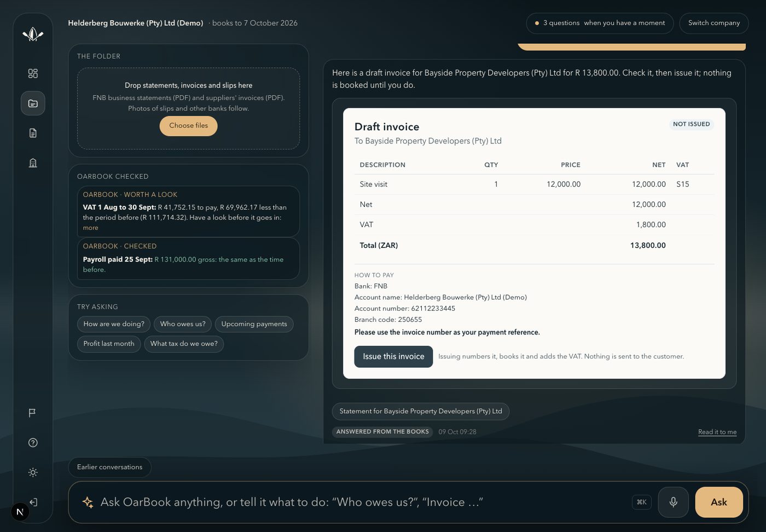This screenshot has height=532, width=766.
Task: Open the building icon in sidebar
Action: coord(33,163)
